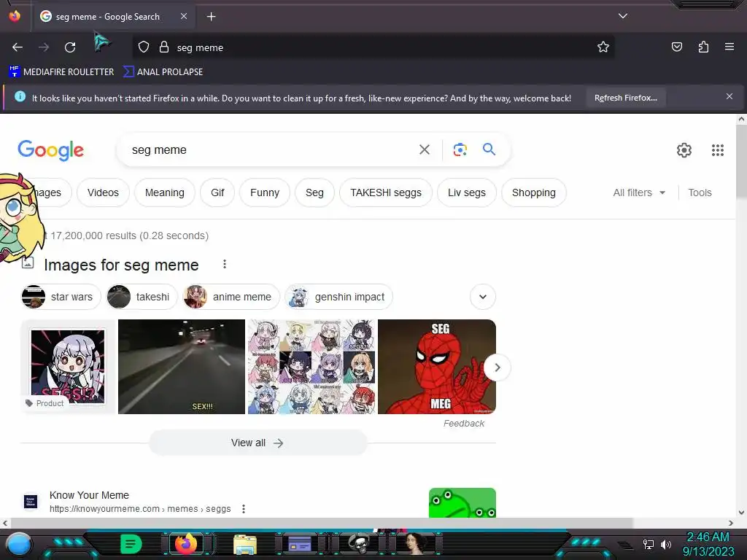
Task: Open the volume speaker tray icon
Action: pos(666,544)
